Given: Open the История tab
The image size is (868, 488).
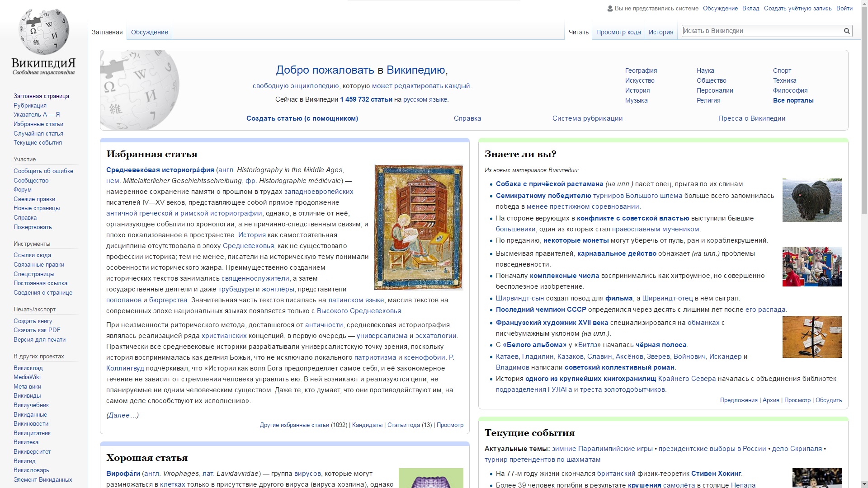Looking at the screenshot, I should tap(660, 32).
